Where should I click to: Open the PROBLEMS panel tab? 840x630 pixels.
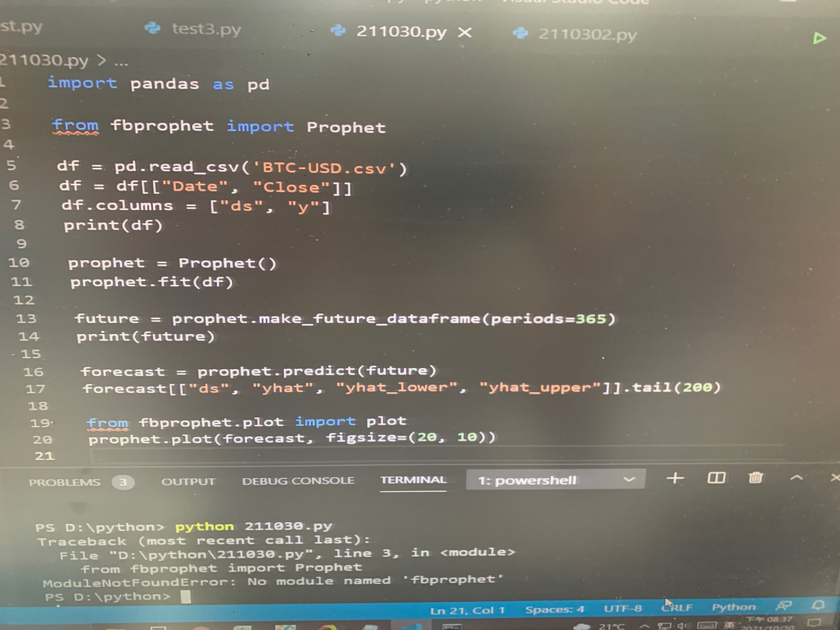pyautogui.click(x=64, y=482)
